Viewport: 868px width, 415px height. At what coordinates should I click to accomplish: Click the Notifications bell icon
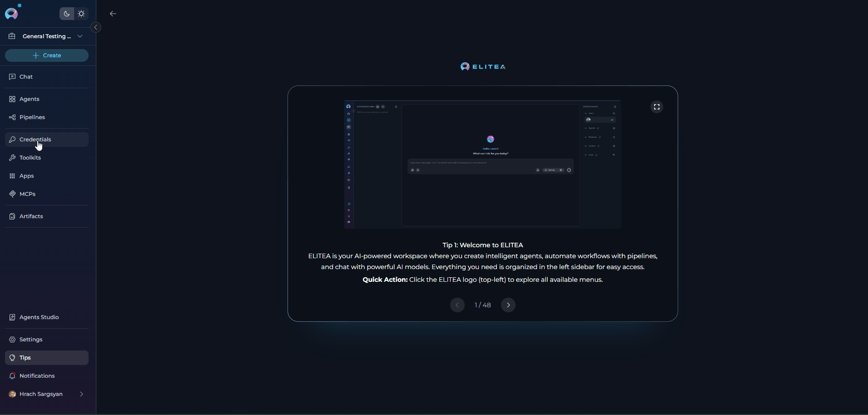coord(12,376)
